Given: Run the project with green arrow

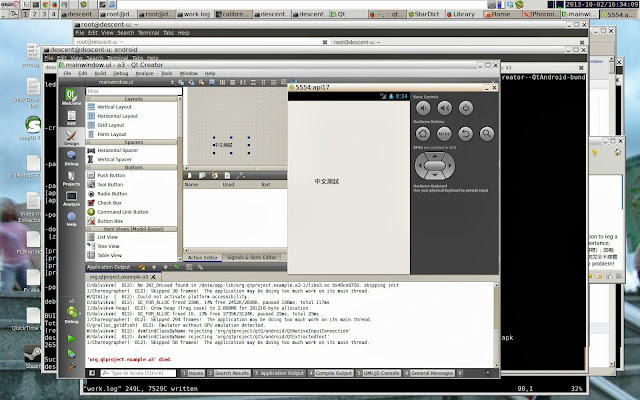Looking at the screenshot, I should 71,338.
